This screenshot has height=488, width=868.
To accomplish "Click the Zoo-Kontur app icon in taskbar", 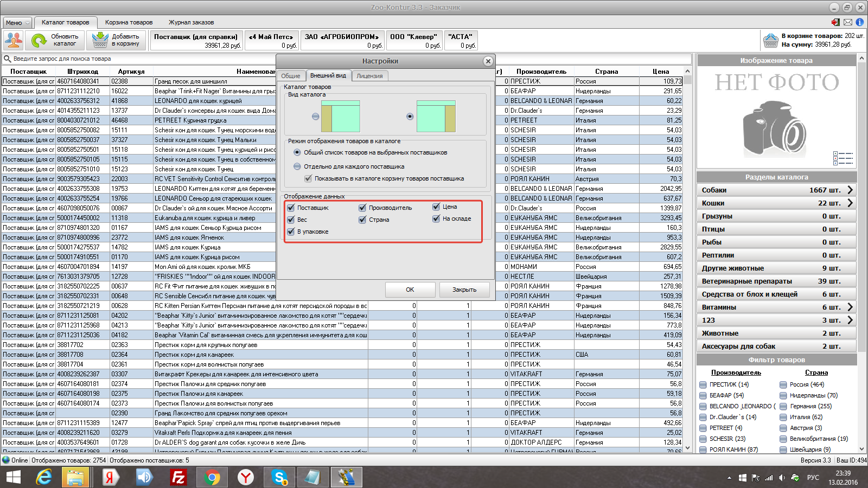I will [x=346, y=477].
